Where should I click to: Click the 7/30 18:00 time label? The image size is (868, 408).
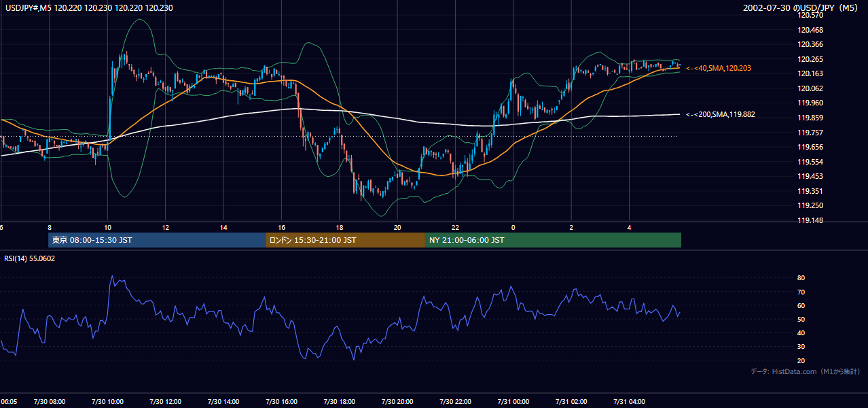pos(340,402)
